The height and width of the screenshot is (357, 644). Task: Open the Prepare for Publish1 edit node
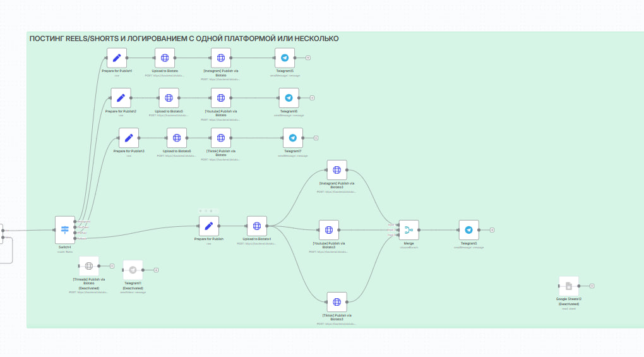(117, 58)
